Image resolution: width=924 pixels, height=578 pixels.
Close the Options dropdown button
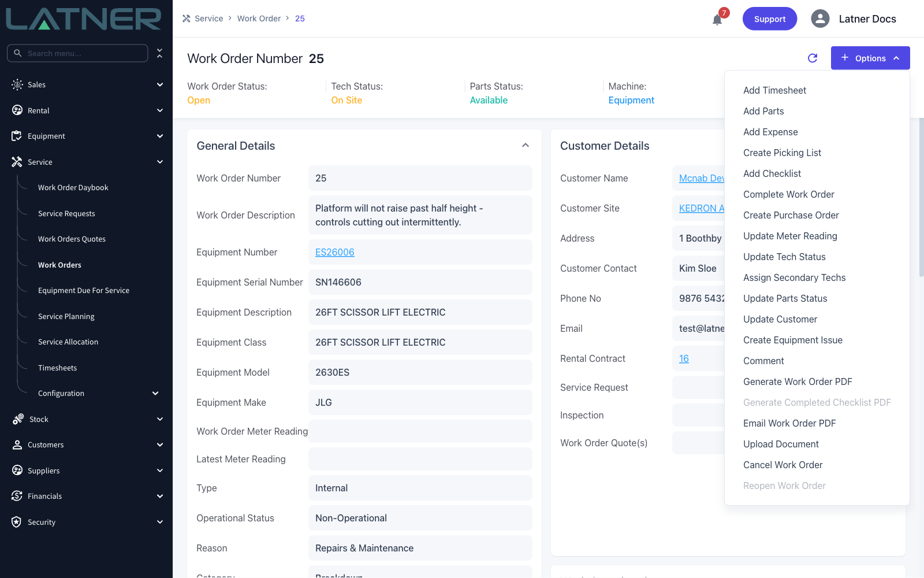click(870, 58)
